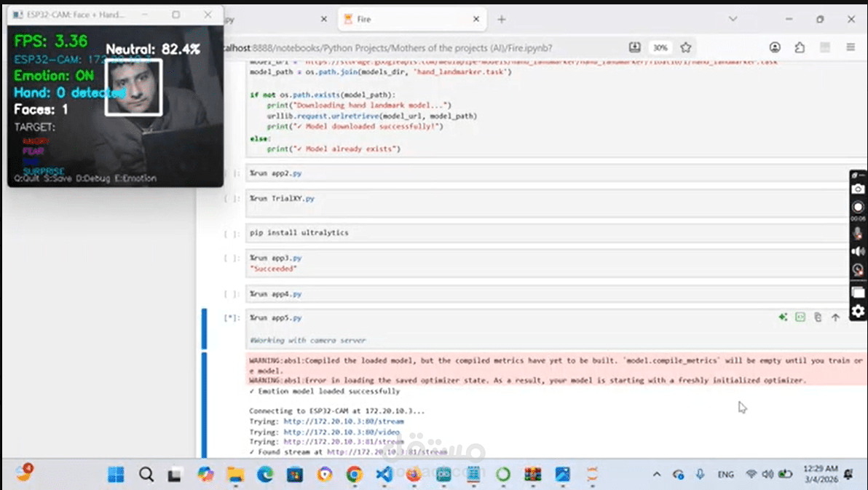The width and height of the screenshot is (868, 490).
Task: Open Microsoft Edge from the taskbar
Action: [x=265, y=475]
